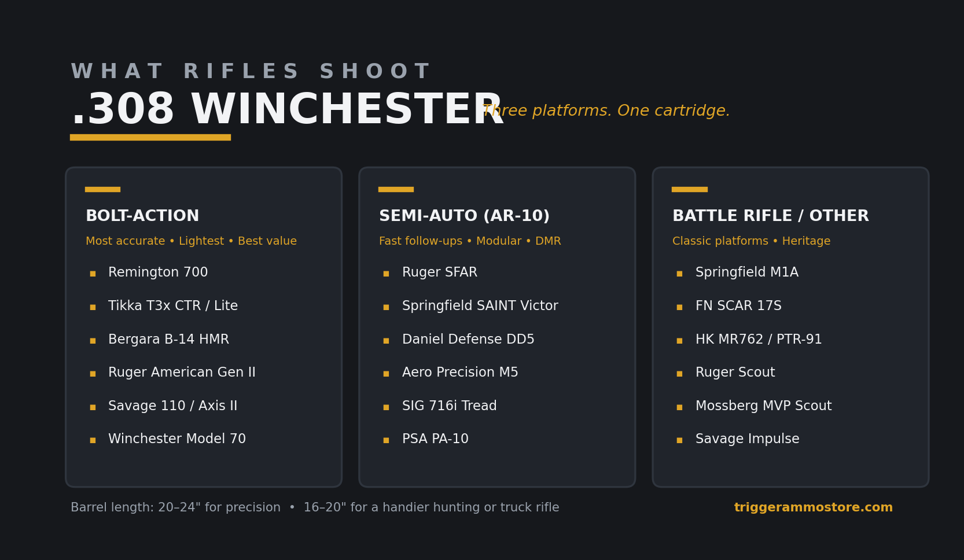
Task: Click the Barrel length footer note
Action: [315, 507]
